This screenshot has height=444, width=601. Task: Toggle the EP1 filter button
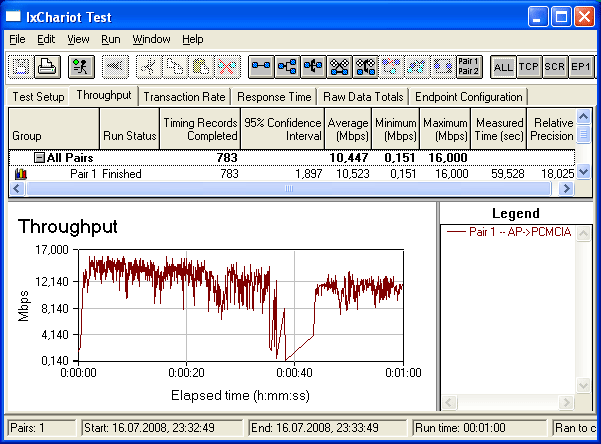(x=581, y=67)
